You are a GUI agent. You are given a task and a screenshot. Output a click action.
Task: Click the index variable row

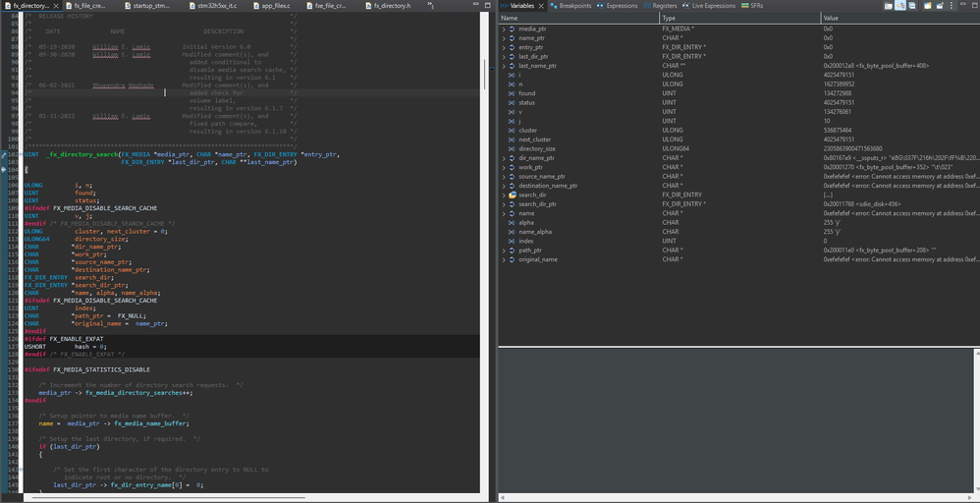[739, 241]
